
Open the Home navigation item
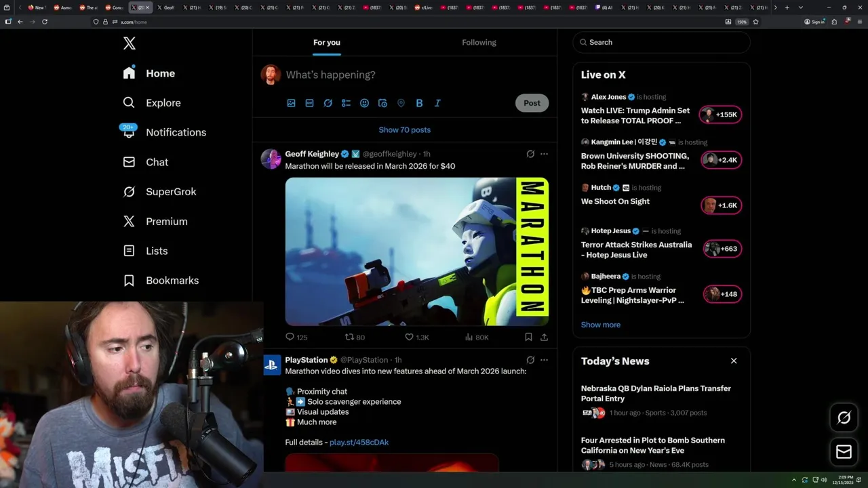(x=149, y=73)
